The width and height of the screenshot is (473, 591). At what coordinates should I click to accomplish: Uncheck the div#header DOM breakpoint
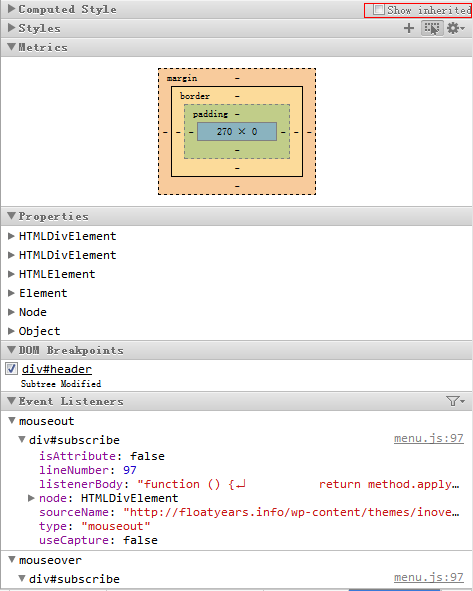point(11,369)
